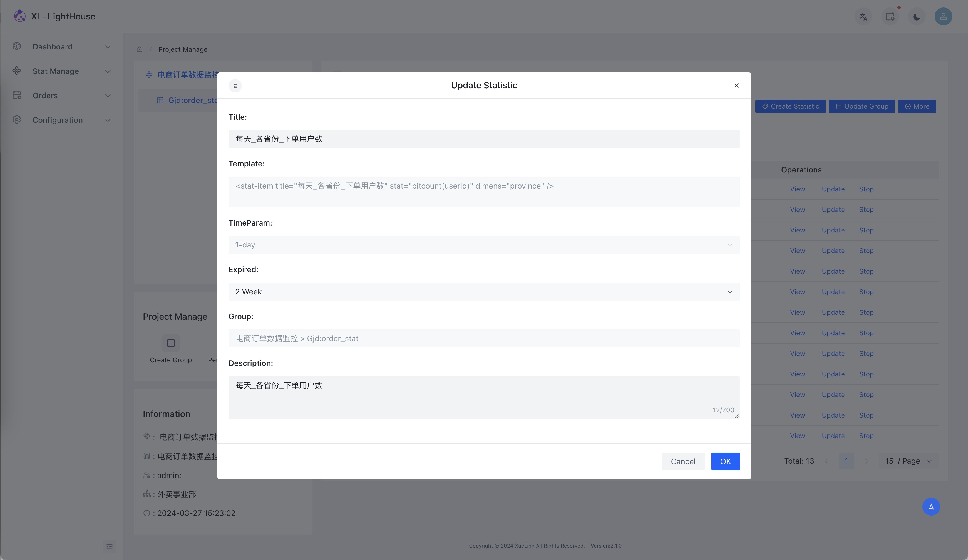Screen dimensions: 968x560
Task: Click the Gjd:order_stat group table icon
Action: 160,100
